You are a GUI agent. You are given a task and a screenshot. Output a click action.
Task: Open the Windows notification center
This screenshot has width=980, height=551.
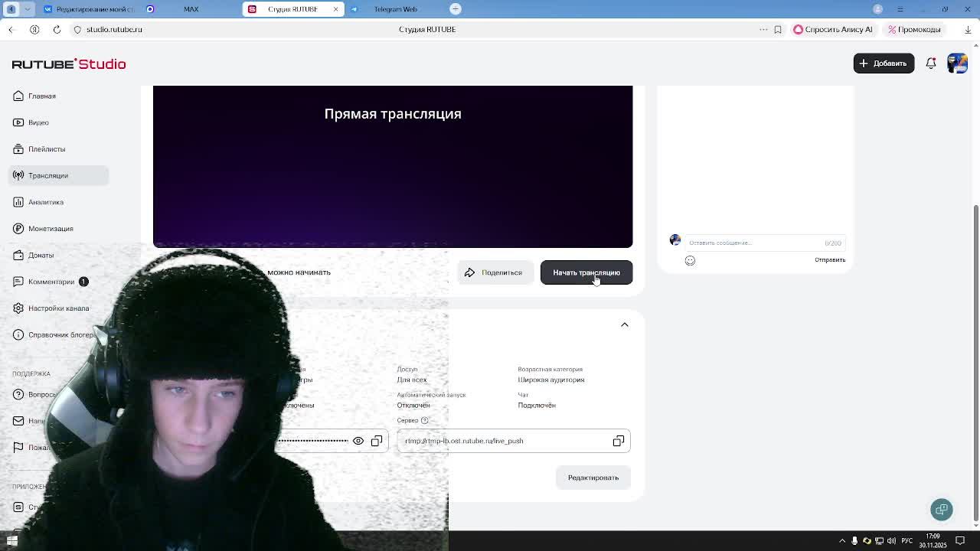coord(960,541)
